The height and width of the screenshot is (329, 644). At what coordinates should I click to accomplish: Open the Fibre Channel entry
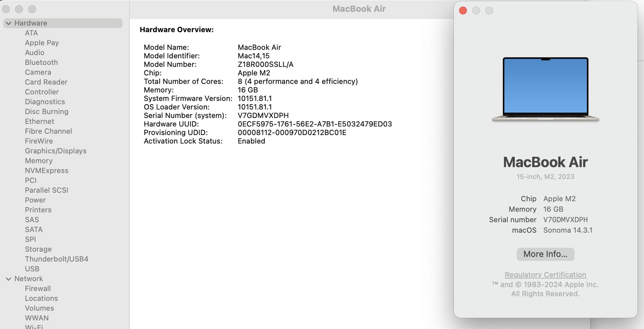(x=48, y=131)
